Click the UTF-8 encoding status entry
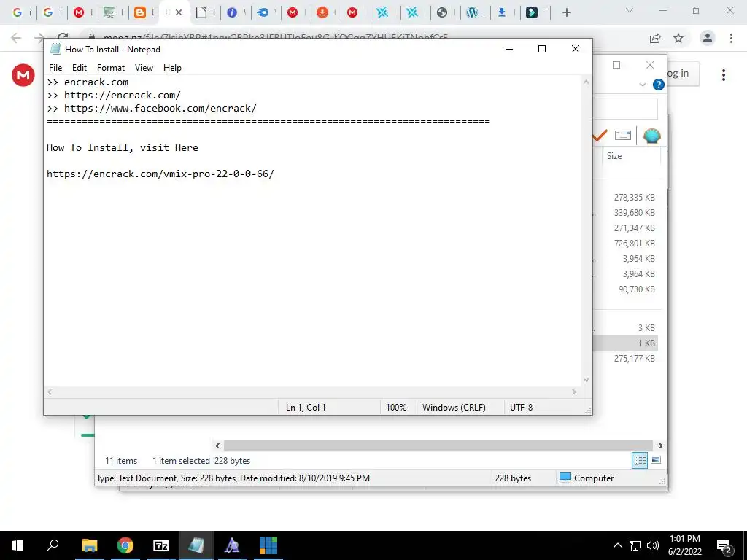The width and height of the screenshot is (747, 560). click(521, 408)
